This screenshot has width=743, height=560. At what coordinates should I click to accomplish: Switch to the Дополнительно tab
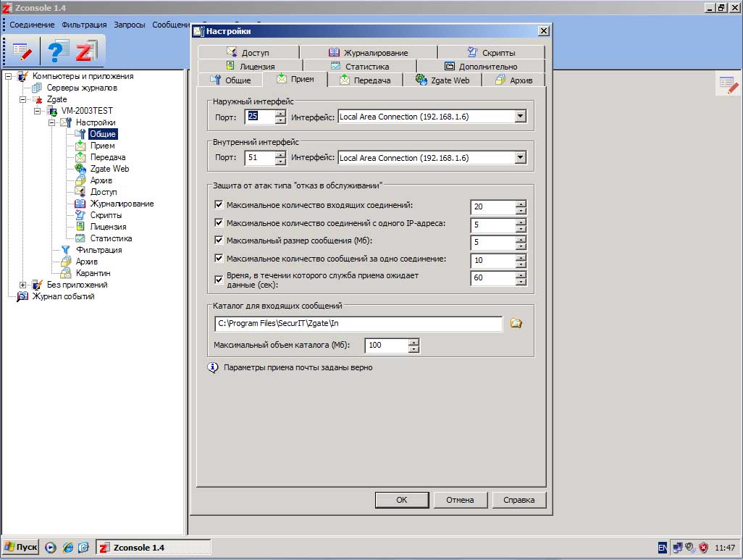click(480, 67)
